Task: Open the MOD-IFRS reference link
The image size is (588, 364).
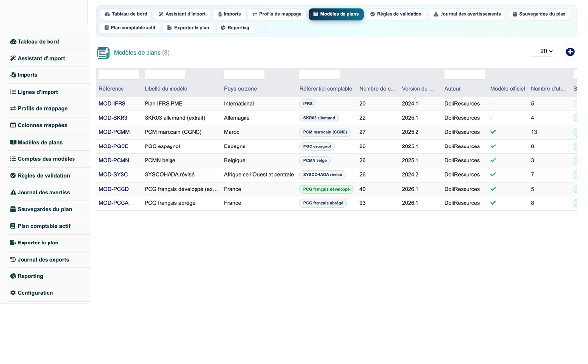Action: (x=112, y=104)
